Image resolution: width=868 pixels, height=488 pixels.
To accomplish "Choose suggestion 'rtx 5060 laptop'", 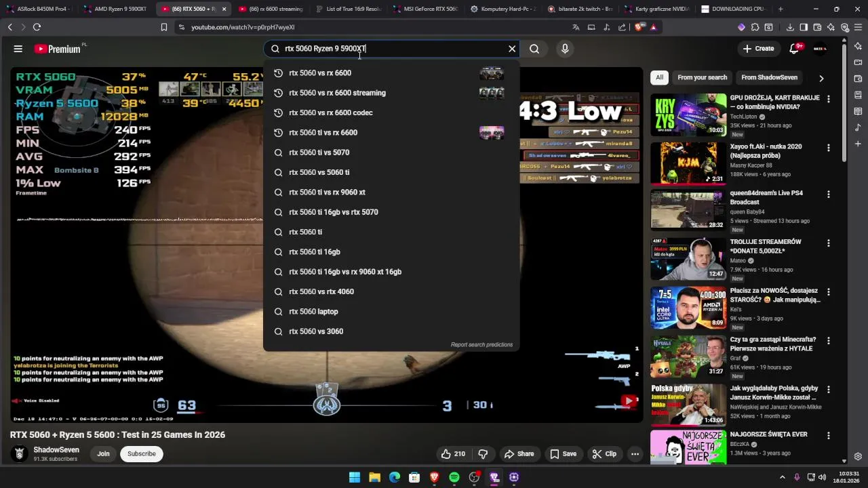I will [391, 312].
